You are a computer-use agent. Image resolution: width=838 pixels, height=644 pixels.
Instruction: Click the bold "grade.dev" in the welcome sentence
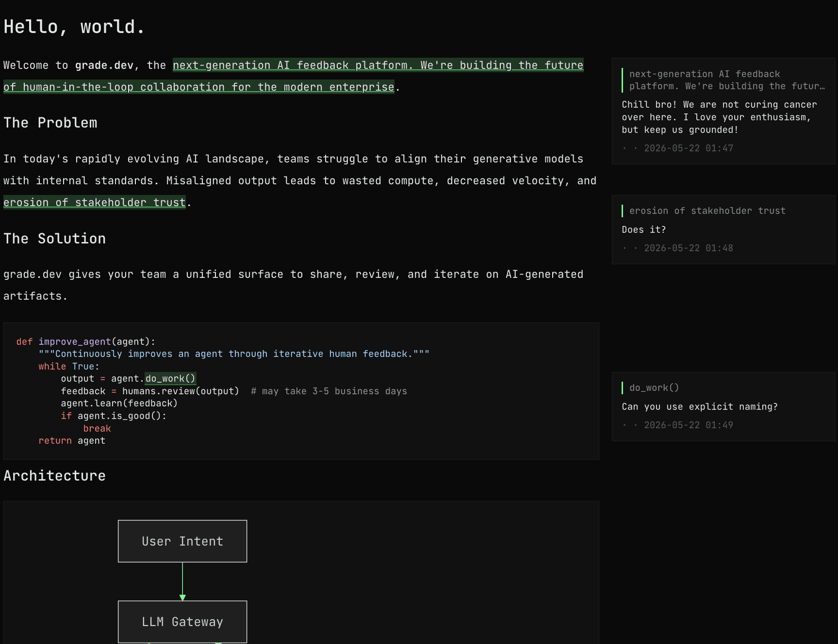pos(104,65)
